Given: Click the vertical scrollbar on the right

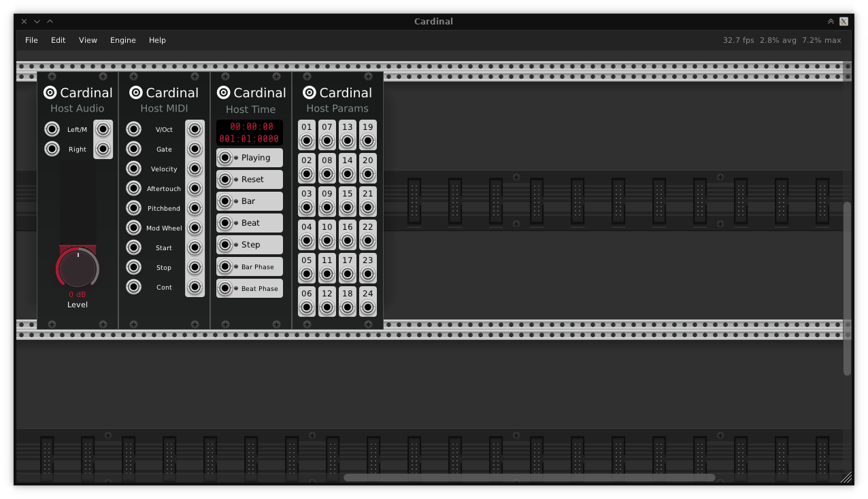Looking at the screenshot, I should pyautogui.click(x=847, y=288).
